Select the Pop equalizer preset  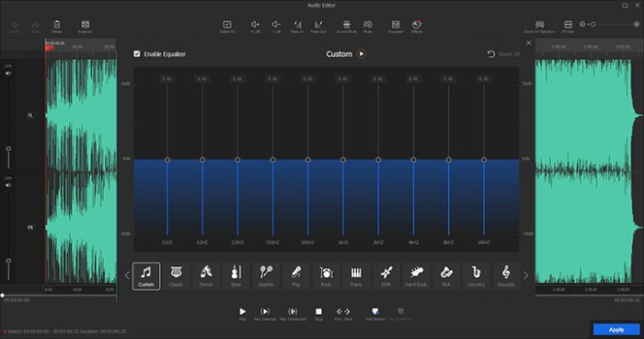pos(296,276)
